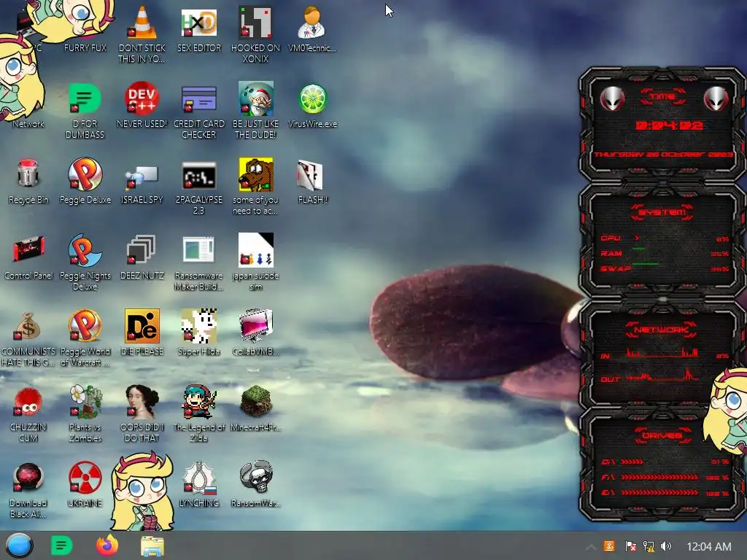Viewport: 747px width, 560px height.
Task: Click the date line in TIME widget
Action: coord(662,155)
